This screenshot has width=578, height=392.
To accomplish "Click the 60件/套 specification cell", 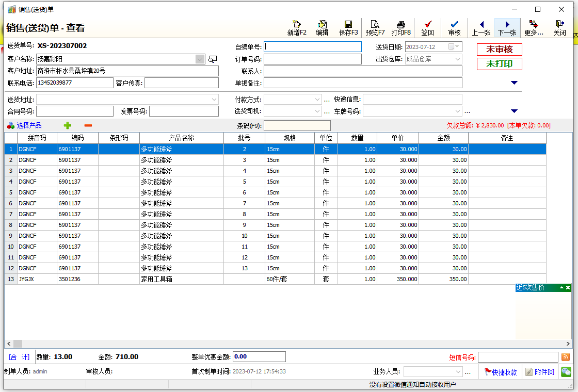I will click(x=290, y=279).
